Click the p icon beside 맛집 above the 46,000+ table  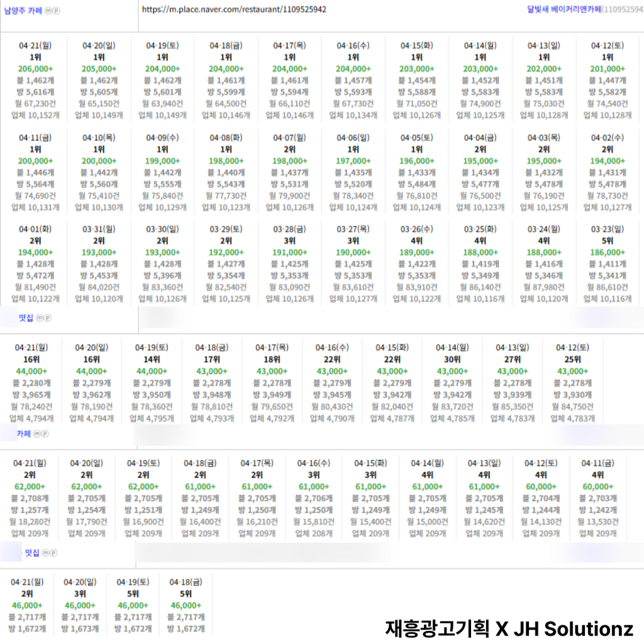(53, 553)
